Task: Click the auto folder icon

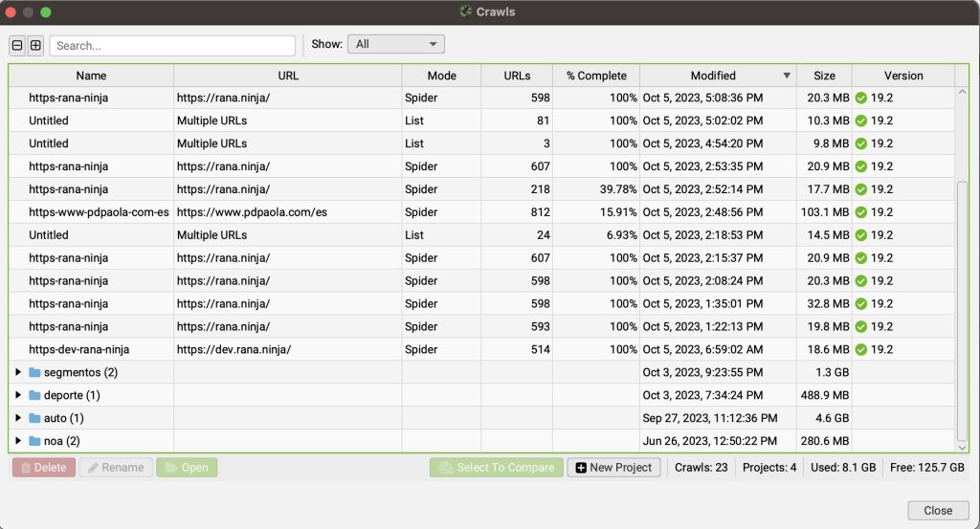Action: (34, 418)
